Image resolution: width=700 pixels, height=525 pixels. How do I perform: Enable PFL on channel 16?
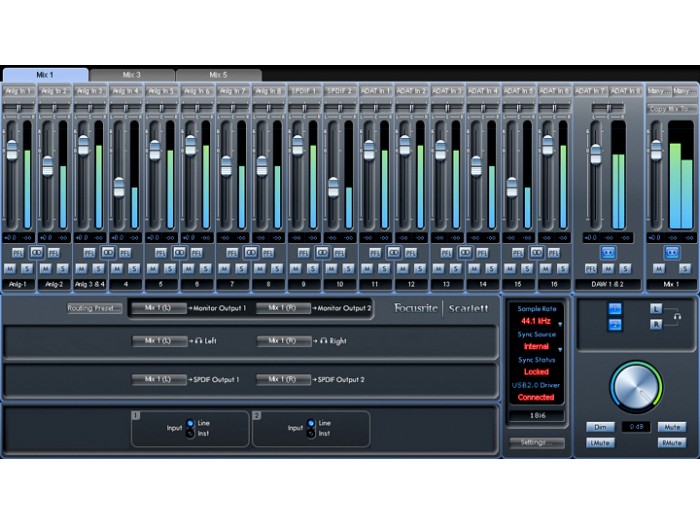click(x=554, y=254)
